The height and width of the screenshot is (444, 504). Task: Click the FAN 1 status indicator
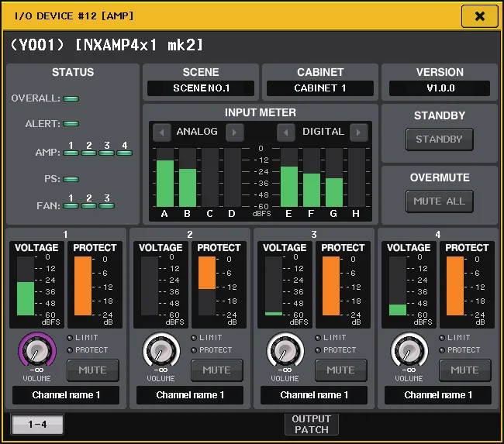pyautogui.click(x=71, y=205)
